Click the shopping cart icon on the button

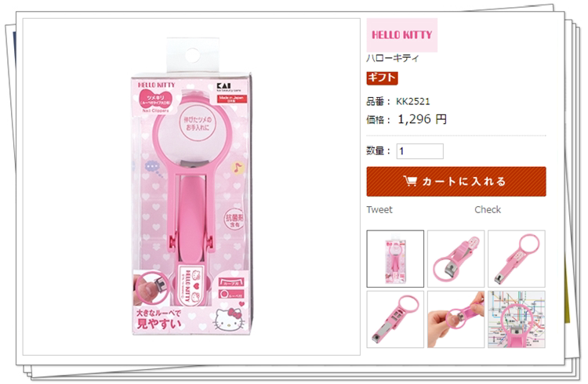click(x=410, y=181)
